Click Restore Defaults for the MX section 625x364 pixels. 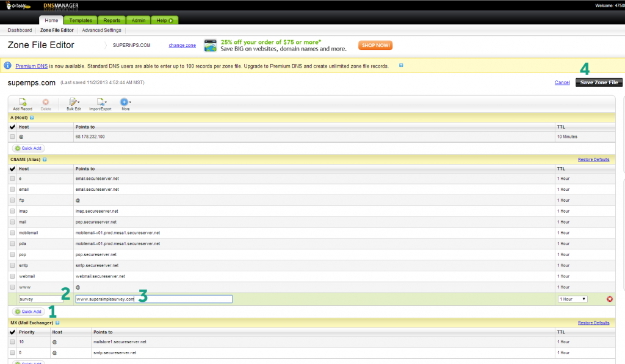tap(593, 323)
